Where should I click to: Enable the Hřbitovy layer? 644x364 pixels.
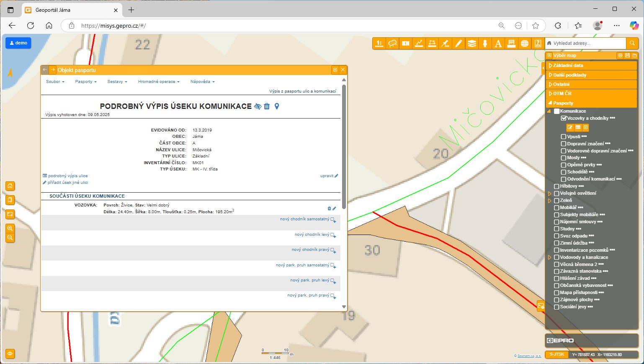click(x=556, y=186)
